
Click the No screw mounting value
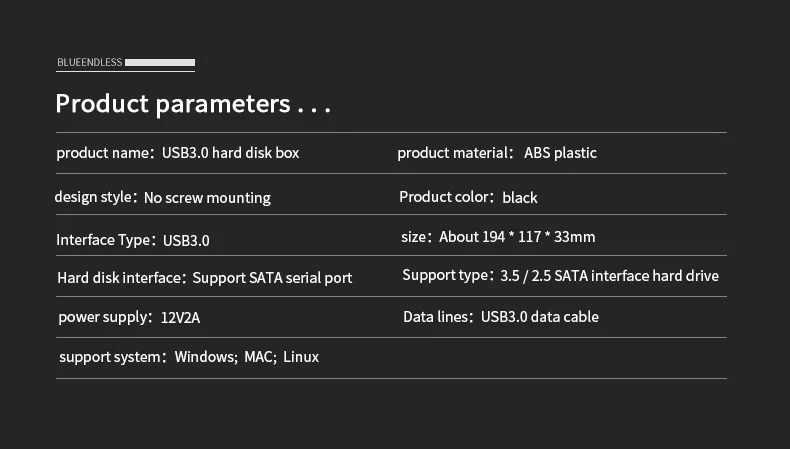pos(207,198)
